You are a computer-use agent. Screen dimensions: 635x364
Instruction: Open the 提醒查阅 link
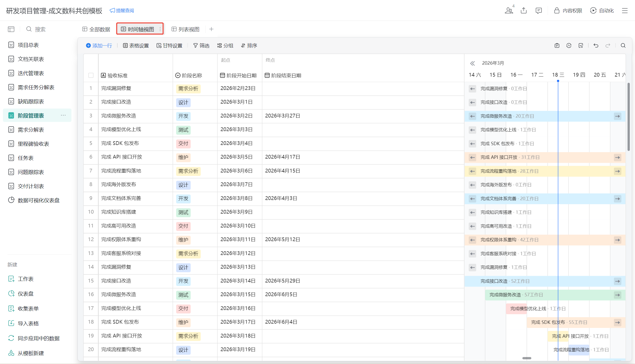pyautogui.click(x=122, y=10)
